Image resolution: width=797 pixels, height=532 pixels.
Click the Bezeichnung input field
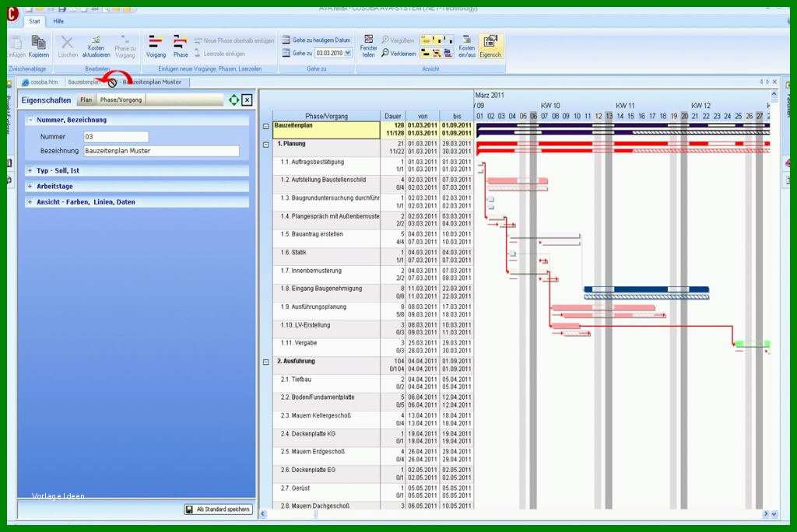pos(161,151)
